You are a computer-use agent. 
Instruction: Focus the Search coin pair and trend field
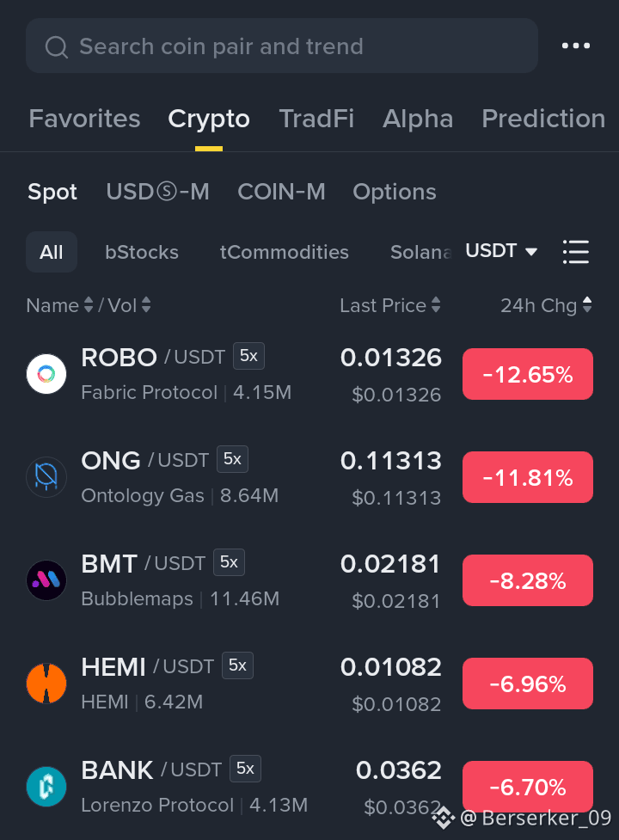point(282,46)
